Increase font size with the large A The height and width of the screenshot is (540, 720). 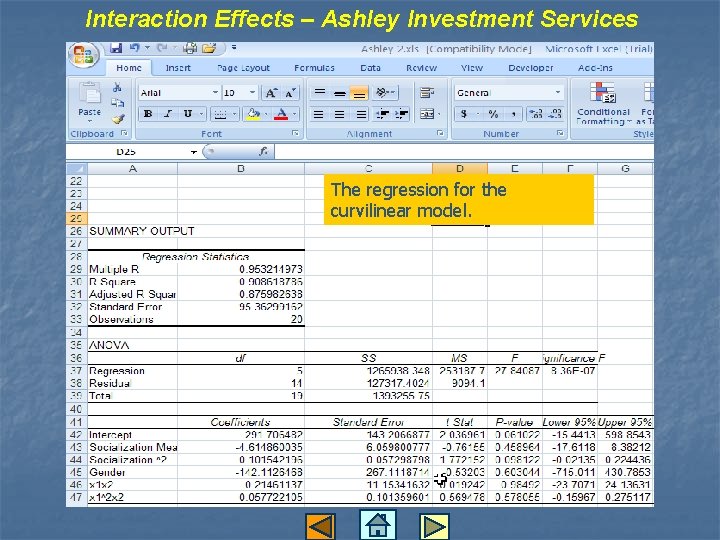pyautogui.click(x=271, y=93)
